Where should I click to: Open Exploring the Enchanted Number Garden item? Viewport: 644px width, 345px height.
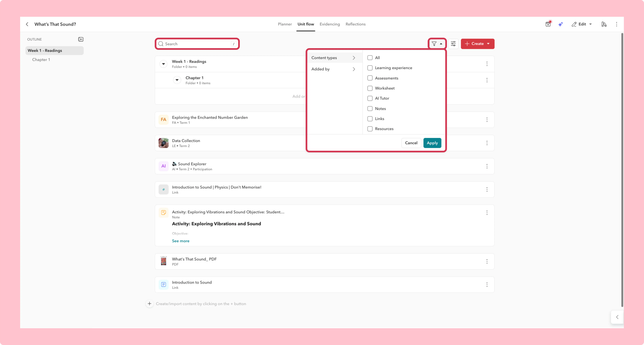point(210,117)
